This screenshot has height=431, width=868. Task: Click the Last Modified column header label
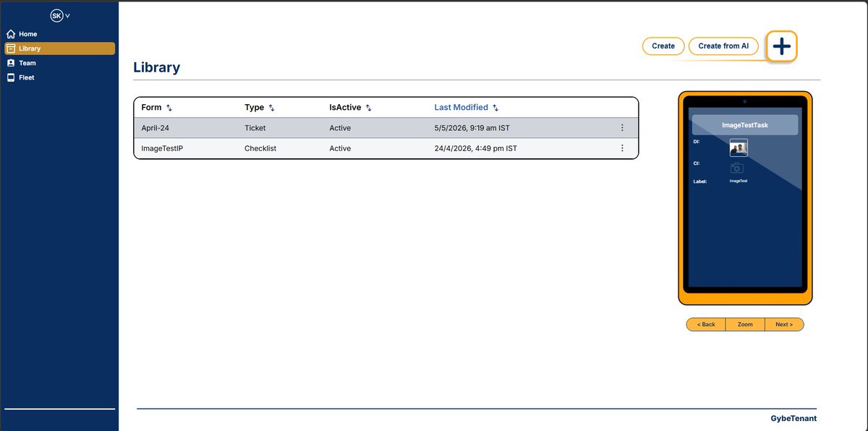(x=461, y=107)
